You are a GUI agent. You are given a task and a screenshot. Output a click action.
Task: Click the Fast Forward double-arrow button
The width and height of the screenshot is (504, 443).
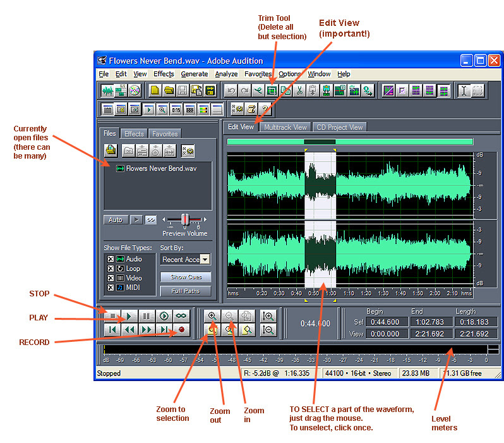147,330
